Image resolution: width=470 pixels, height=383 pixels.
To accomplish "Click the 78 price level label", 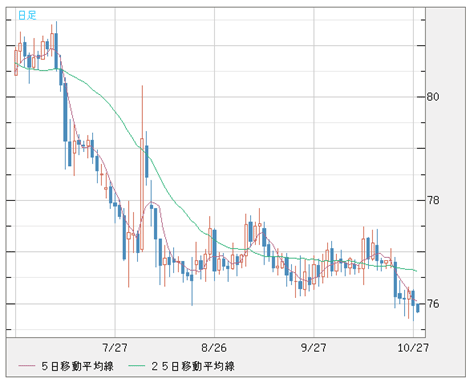I will [x=433, y=200].
